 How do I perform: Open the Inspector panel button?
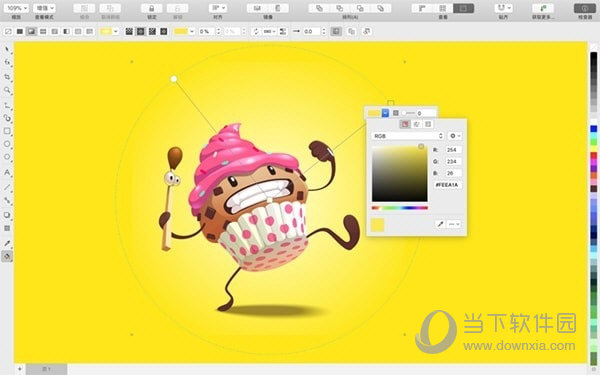pos(585,8)
